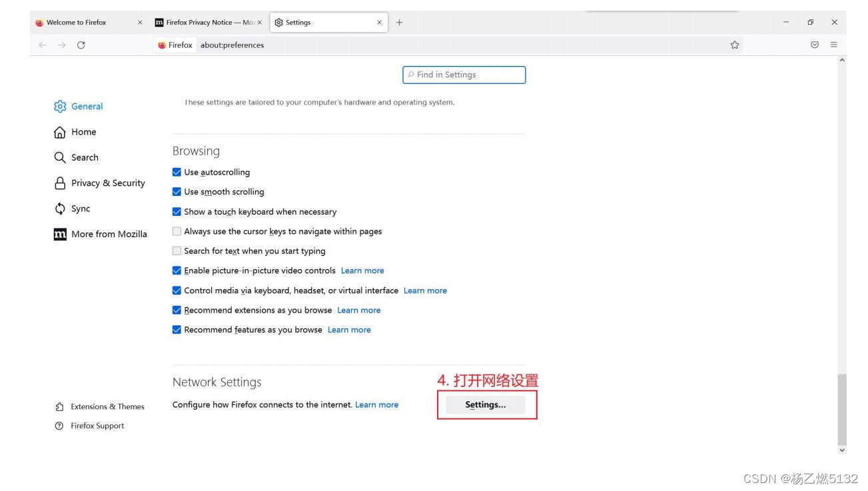Open Learn more for picture-in-picture
868x491 pixels.
[x=362, y=270]
